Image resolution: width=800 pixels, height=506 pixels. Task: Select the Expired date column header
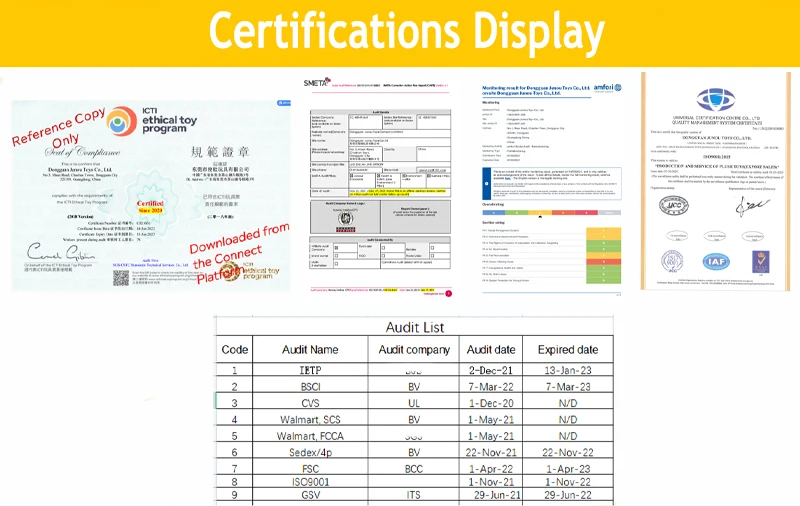coord(568,349)
